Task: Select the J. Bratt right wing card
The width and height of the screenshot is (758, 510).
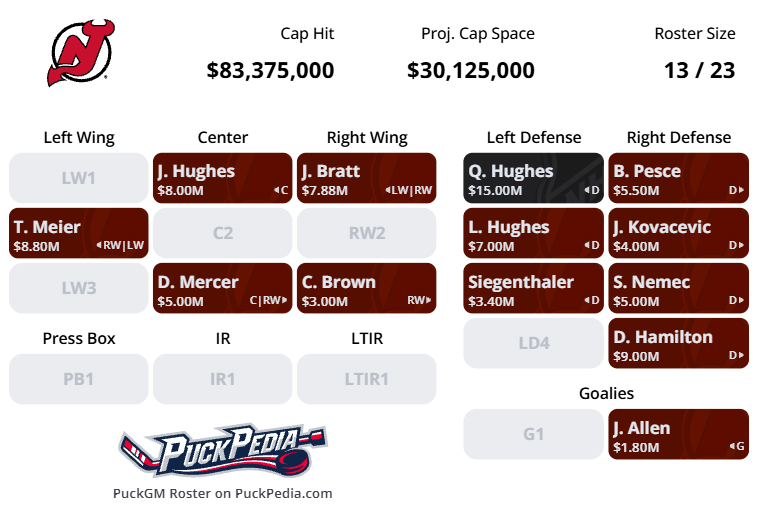Action: tap(367, 178)
